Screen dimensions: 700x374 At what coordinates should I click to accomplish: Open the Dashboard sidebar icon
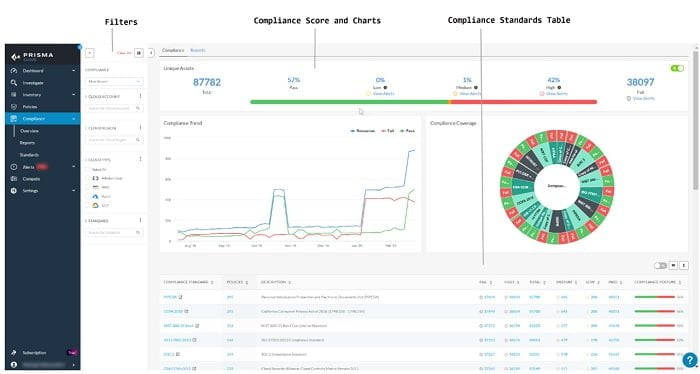[14, 71]
